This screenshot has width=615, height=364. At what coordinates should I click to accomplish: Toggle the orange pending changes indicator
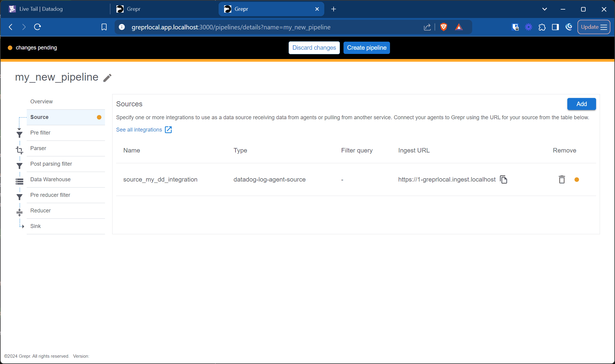pyautogui.click(x=10, y=48)
